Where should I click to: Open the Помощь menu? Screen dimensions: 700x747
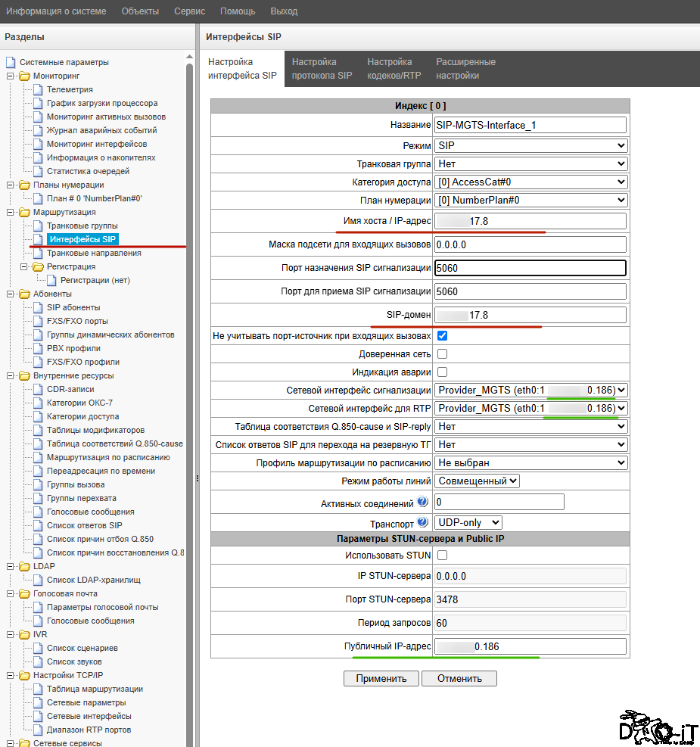tap(238, 11)
